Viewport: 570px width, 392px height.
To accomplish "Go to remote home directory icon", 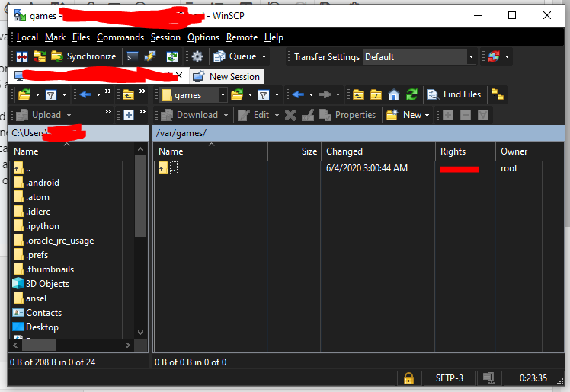I will tap(394, 95).
